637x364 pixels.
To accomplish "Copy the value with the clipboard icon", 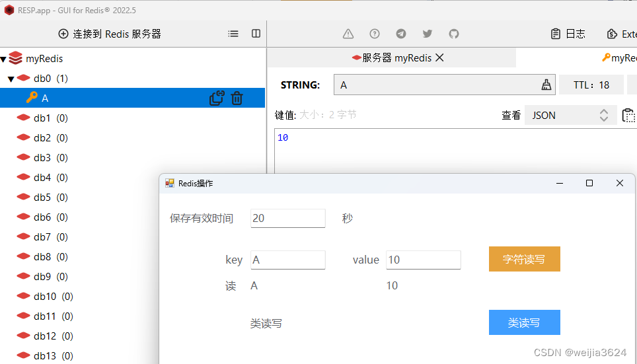I will pos(629,116).
